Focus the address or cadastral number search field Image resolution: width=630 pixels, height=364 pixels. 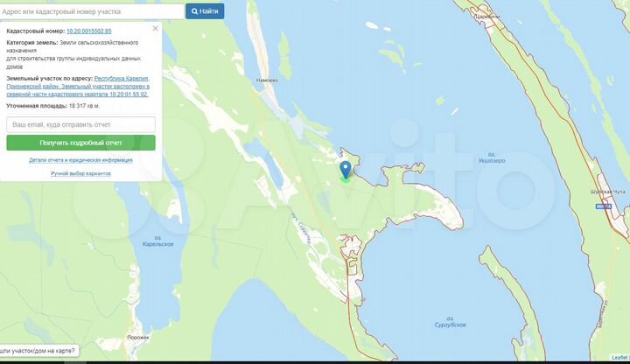(92, 11)
